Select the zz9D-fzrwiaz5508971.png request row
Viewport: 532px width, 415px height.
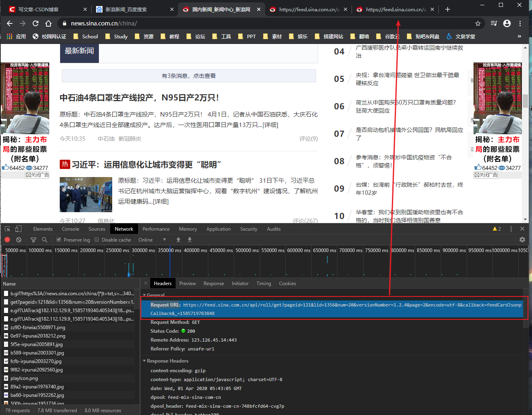pyautogui.click(x=69, y=327)
